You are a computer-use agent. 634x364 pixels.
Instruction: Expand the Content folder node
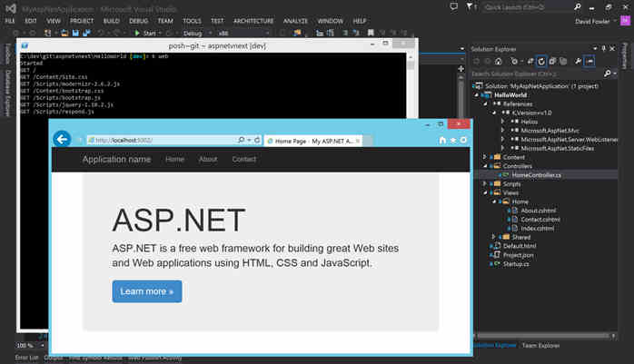(484, 157)
